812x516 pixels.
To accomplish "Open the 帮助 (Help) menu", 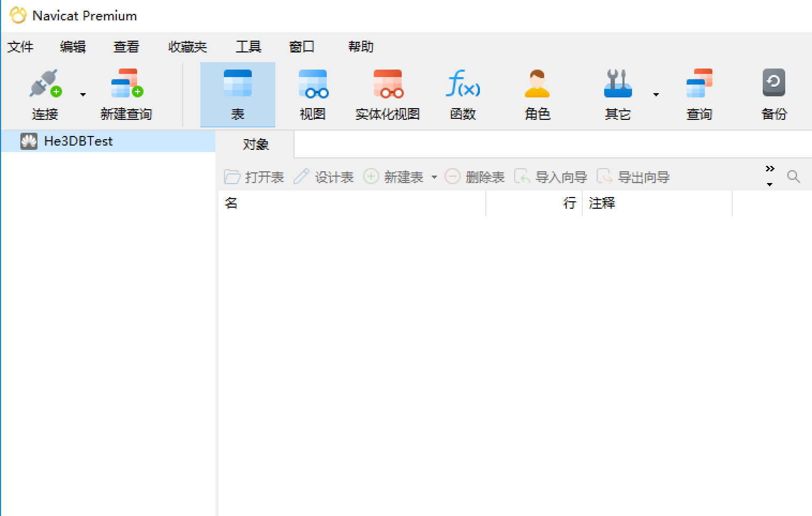I will [361, 47].
